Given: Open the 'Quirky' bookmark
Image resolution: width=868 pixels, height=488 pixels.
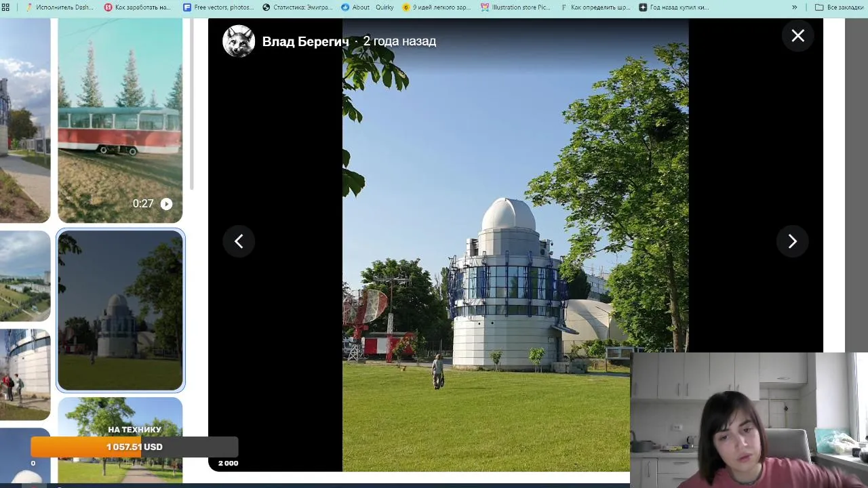Looking at the screenshot, I should point(384,7).
